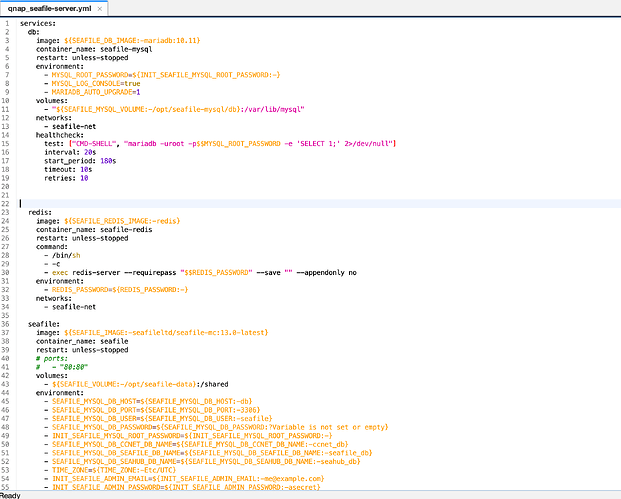Click the mariadb:10.11 image value
Screen dimensions: 621x499
132,40
